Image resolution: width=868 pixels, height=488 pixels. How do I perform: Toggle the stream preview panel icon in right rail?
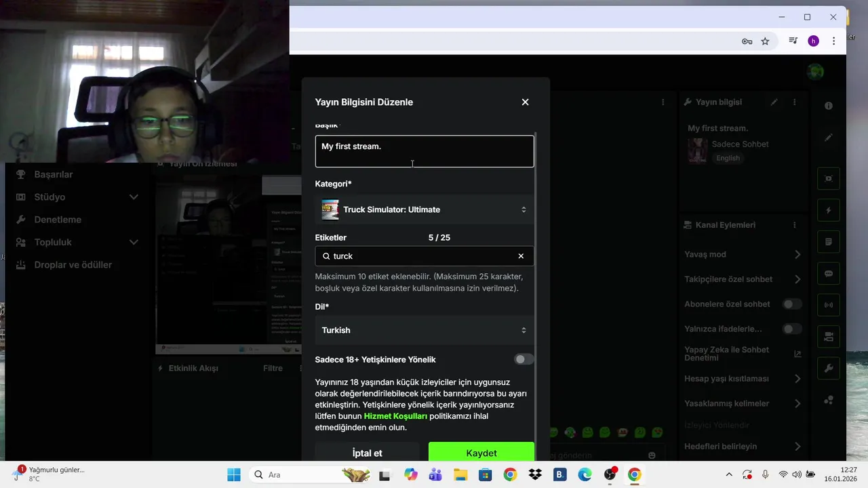(x=829, y=178)
